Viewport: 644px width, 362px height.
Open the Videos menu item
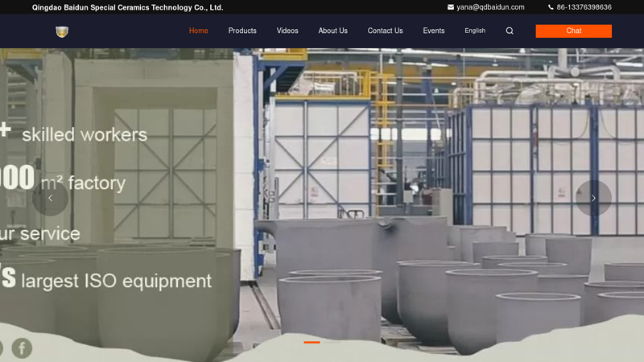[287, 31]
